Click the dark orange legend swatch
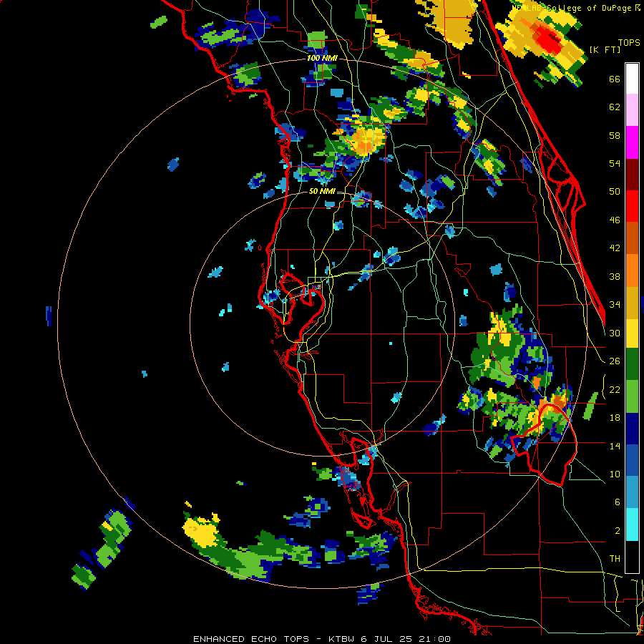 632,238
